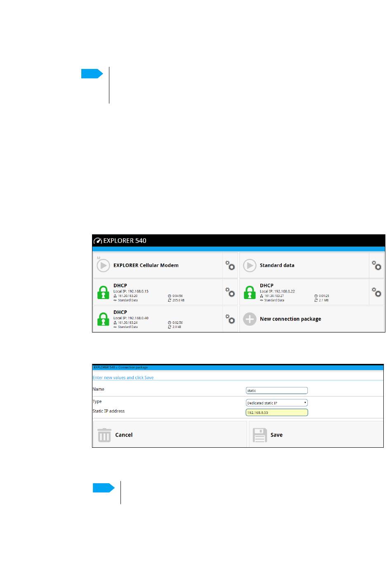Click the 0:01:25 connection time

coord(324,296)
